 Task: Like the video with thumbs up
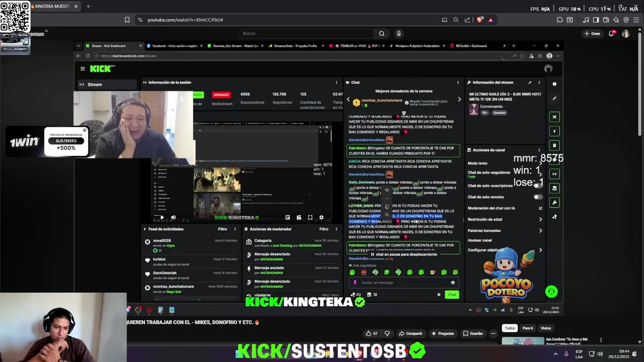tap(372, 333)
